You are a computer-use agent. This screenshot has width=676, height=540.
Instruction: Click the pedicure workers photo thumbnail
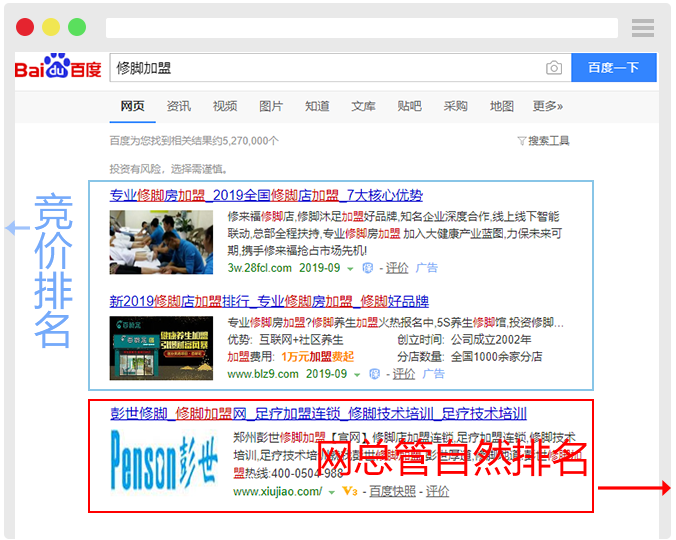tap(161, 242)
